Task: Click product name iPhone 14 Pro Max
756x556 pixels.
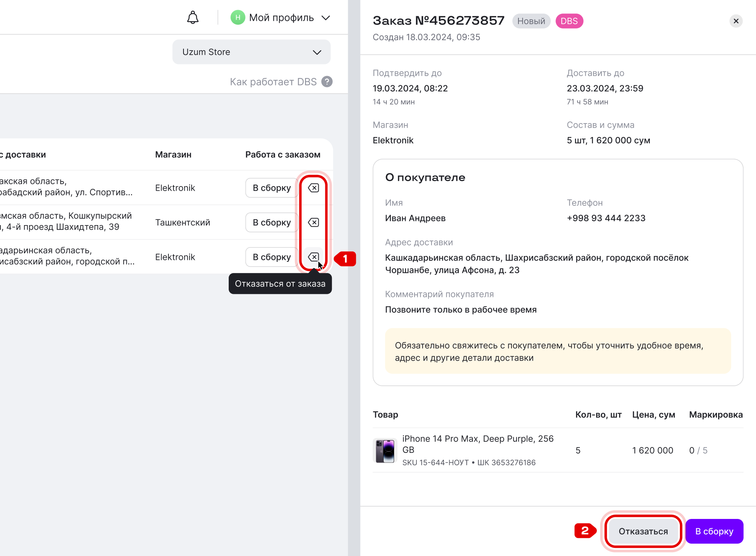Action: point(478,444)
